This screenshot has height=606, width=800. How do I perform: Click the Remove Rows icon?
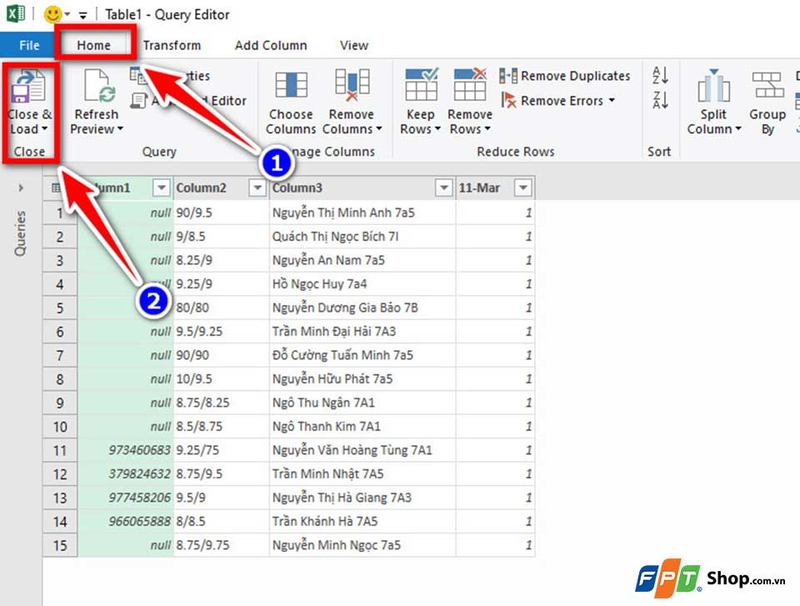(468, 80)
